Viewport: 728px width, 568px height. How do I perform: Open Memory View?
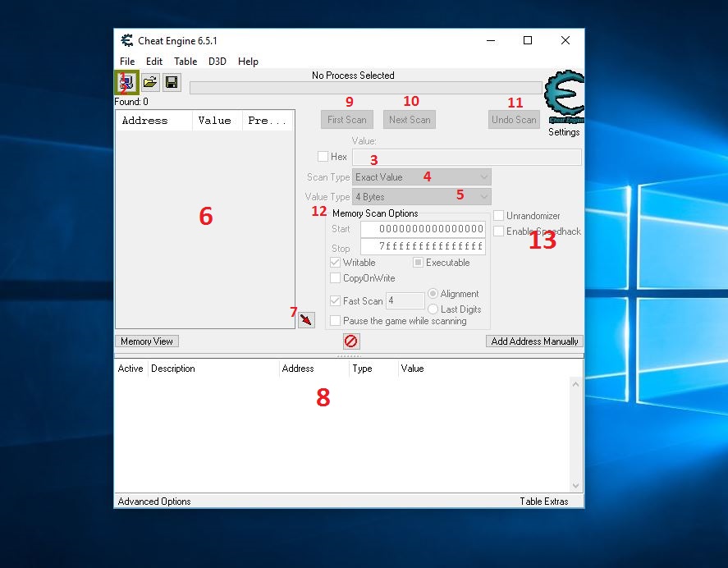(147, 341)
